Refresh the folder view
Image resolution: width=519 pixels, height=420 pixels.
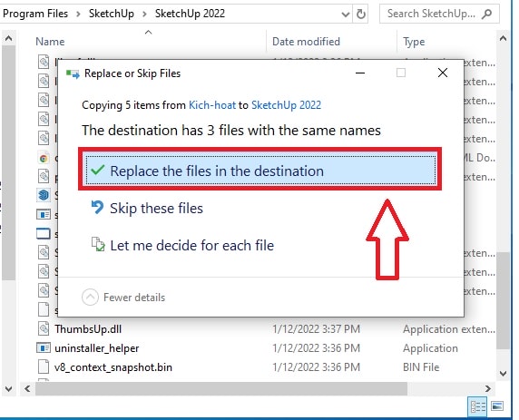tap(361, 14)
